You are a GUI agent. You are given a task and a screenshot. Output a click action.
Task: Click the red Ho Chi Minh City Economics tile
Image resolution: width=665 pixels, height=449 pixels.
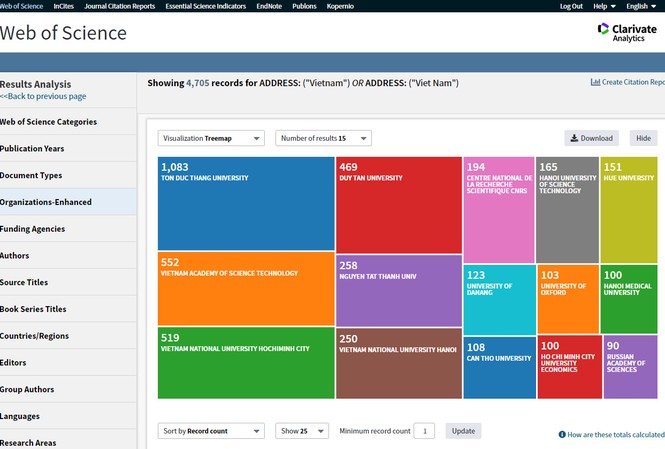pyautogui.click(x=570, y=367)
